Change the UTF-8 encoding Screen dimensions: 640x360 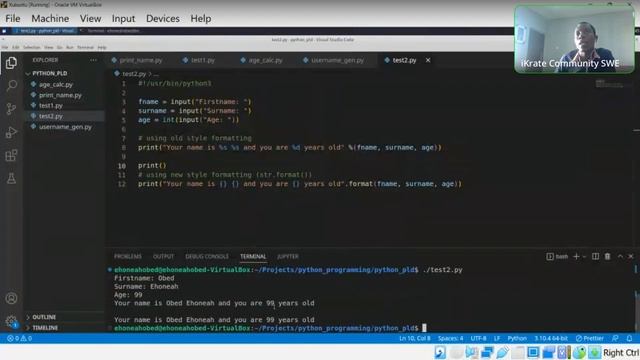478,338
